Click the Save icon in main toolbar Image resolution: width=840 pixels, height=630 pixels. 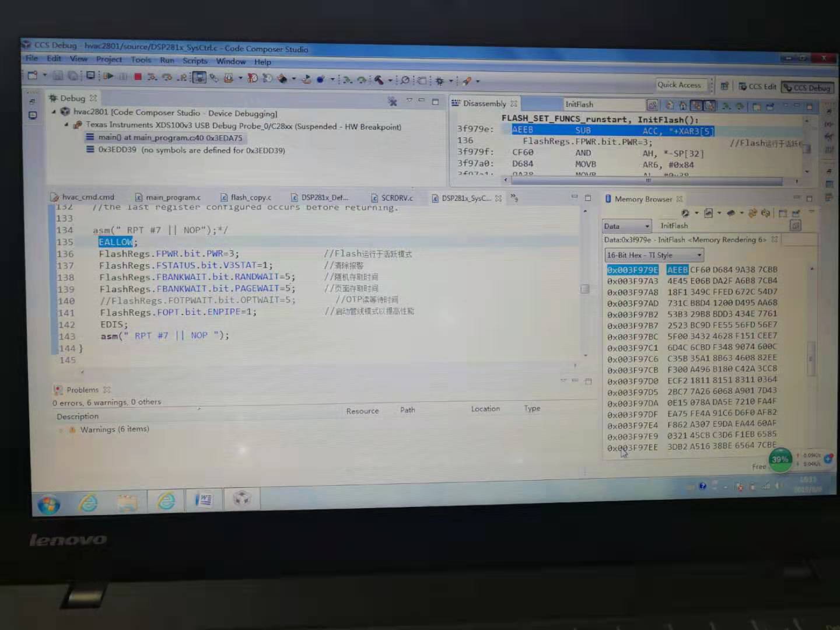pos(58,75)
